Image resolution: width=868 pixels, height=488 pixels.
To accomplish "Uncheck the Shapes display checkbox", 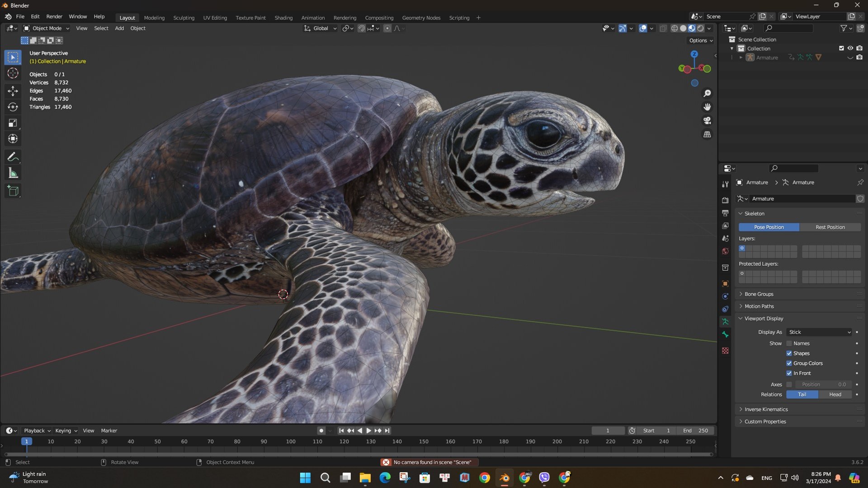I will (x=789, y=353).
